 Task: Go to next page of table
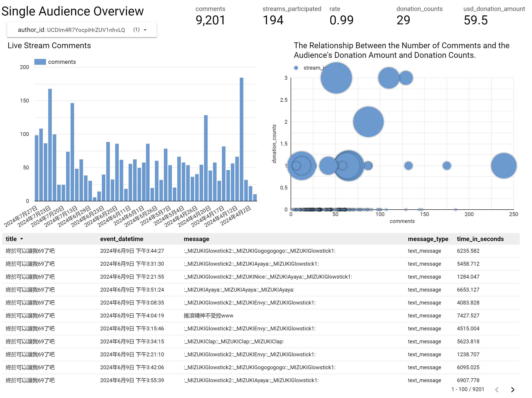(x=512, y=389)
